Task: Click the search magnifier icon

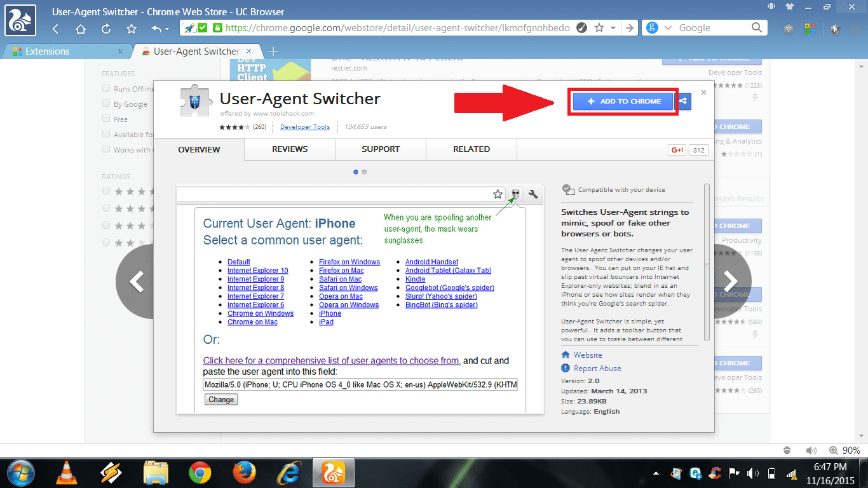Action: pos(757,28)
